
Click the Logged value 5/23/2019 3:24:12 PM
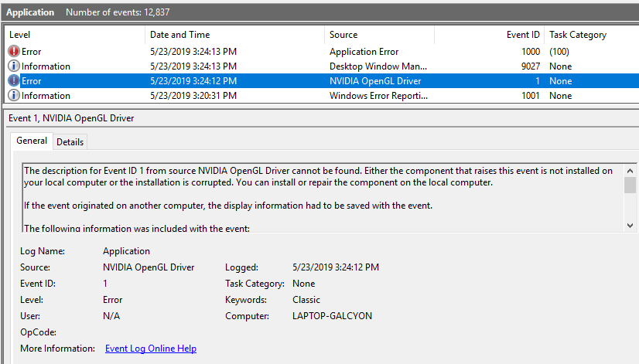click(336, 267)
